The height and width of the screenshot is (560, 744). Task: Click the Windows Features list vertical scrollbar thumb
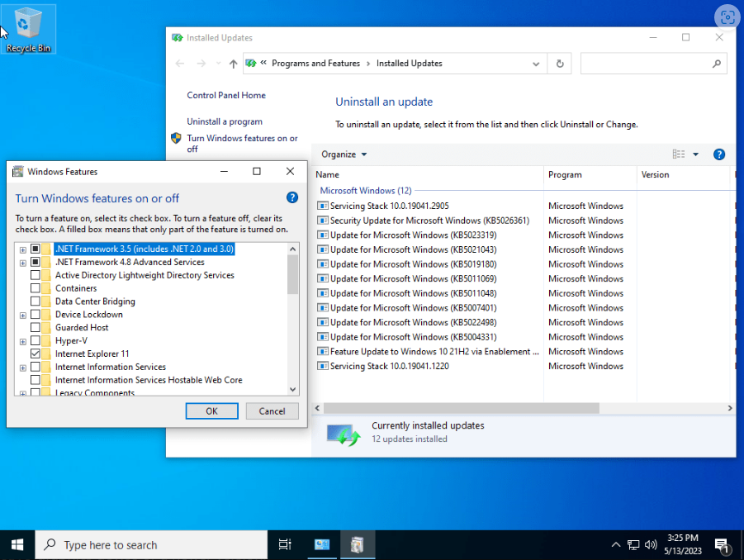click(x=293, y=274)
